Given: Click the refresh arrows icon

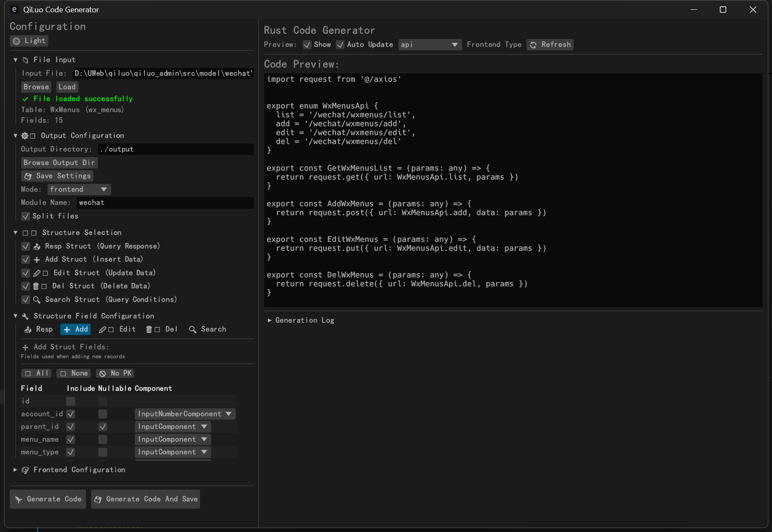Looking at the screenshot, I should [x=533, y=45].
